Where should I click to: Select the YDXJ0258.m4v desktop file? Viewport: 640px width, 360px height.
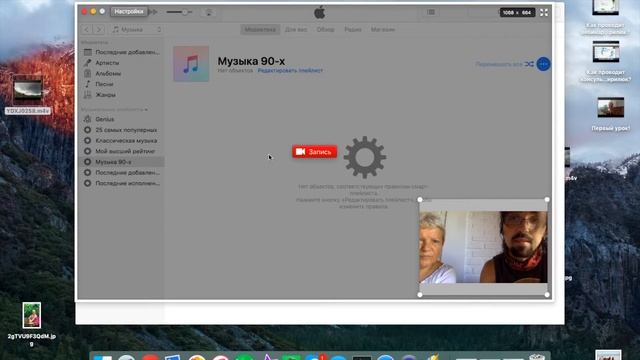click(x=27, y=95)
